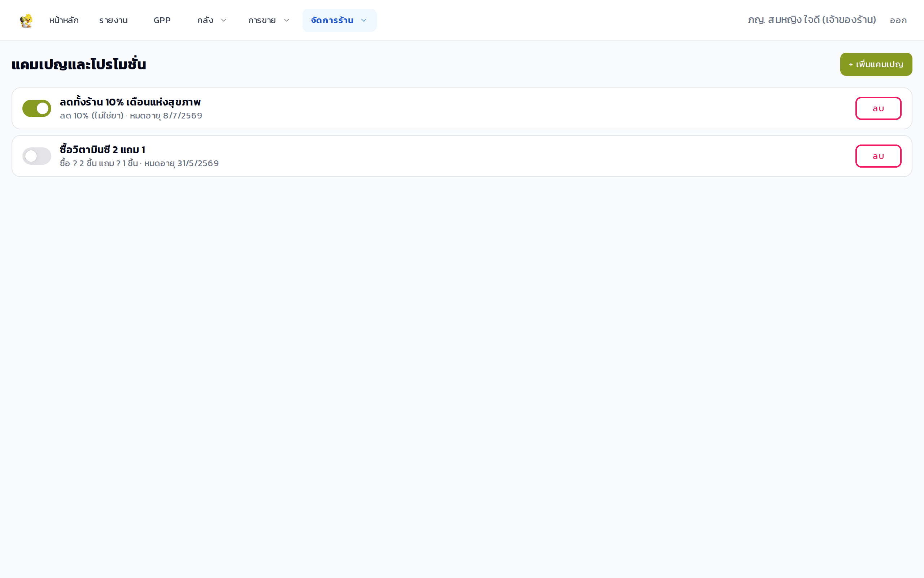Click the + เพิ่มแคมเปญ button
Screen dimensions: 924x578
[x=876, y=64]
